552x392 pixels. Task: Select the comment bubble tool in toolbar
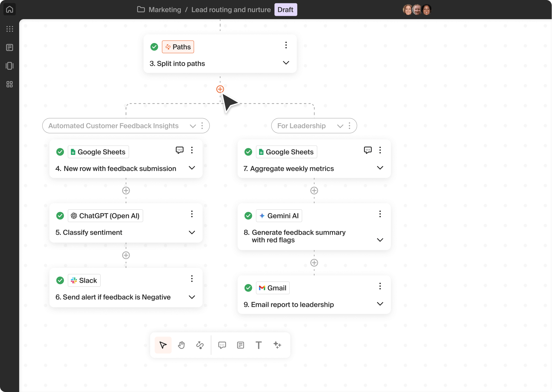tap(222, 345)
